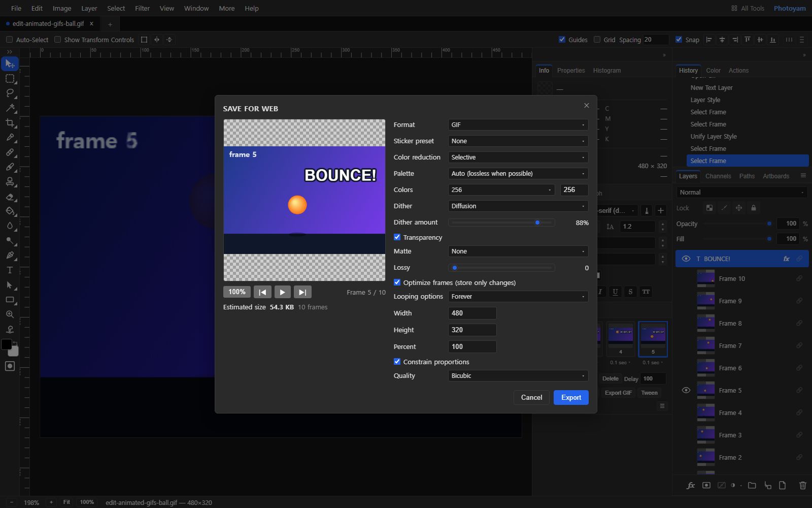Toggle Constrain proportions checkbox
Screen dimensions: 812x508
(x=397, y=362)
